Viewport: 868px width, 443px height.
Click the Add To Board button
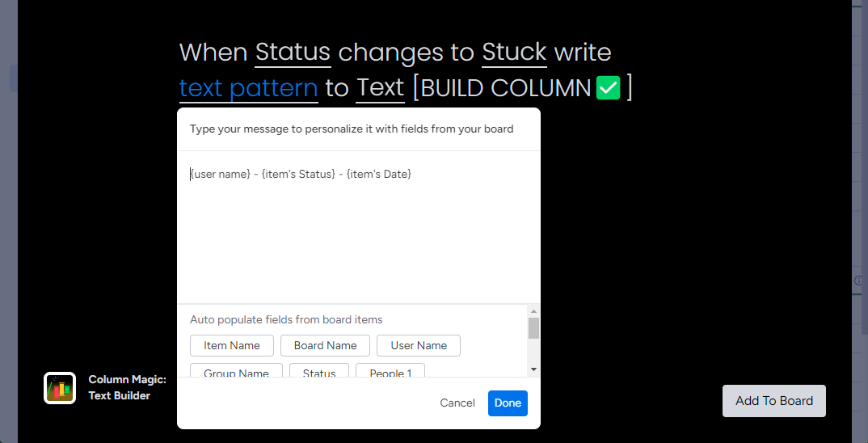click(x=774, y=401)
